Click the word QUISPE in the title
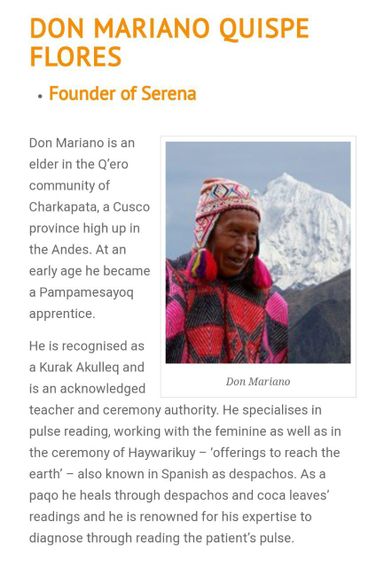 coord(264,28)
